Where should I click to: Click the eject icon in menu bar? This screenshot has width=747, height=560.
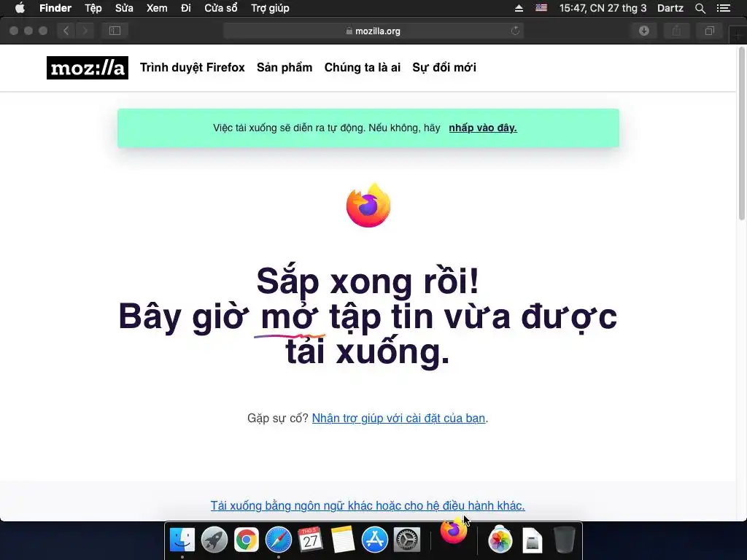(x=519, y=8)
